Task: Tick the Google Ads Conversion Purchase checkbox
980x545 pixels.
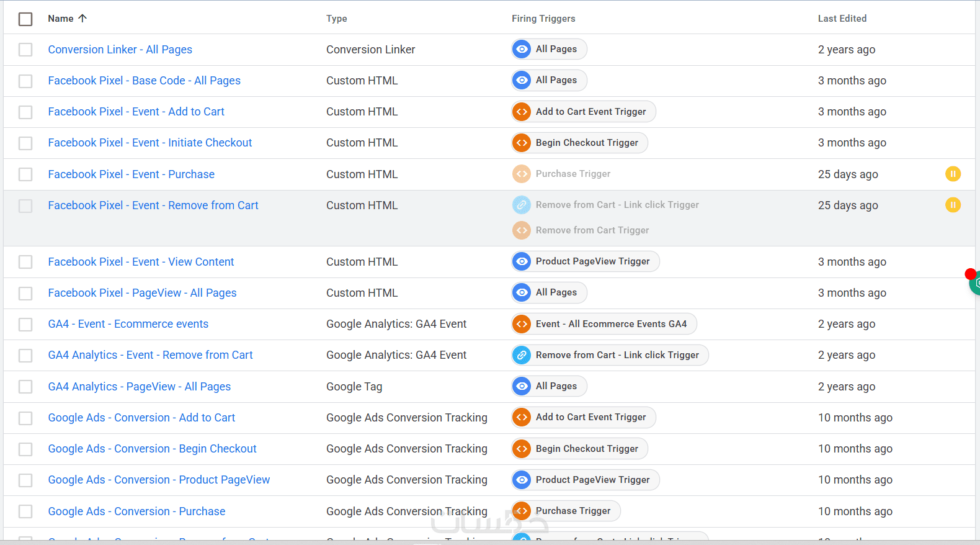Action: [x=25, y=511]
